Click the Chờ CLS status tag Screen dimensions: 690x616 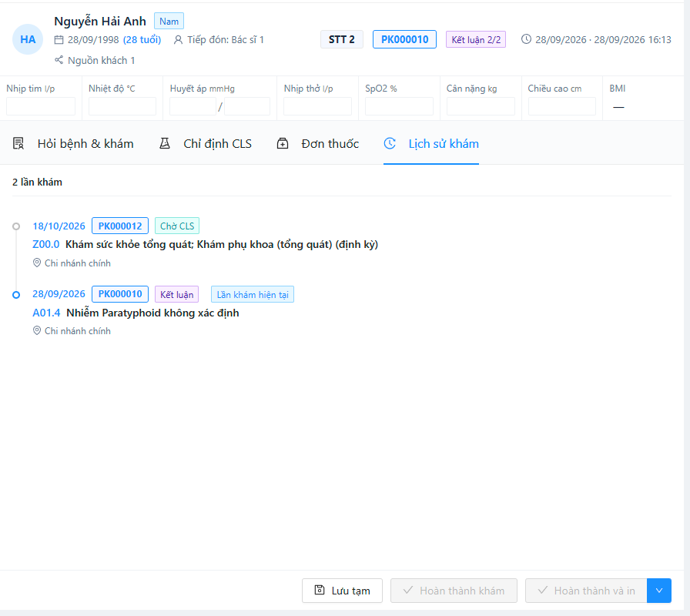click(177, 226)
